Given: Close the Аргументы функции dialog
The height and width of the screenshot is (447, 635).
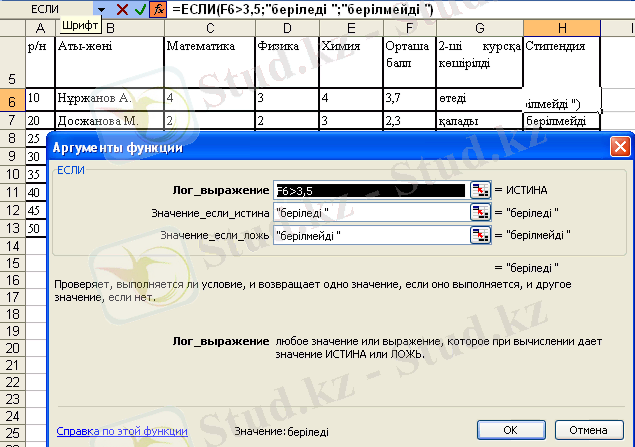Looking at the screenshot, I should click(x=620, y=147).
